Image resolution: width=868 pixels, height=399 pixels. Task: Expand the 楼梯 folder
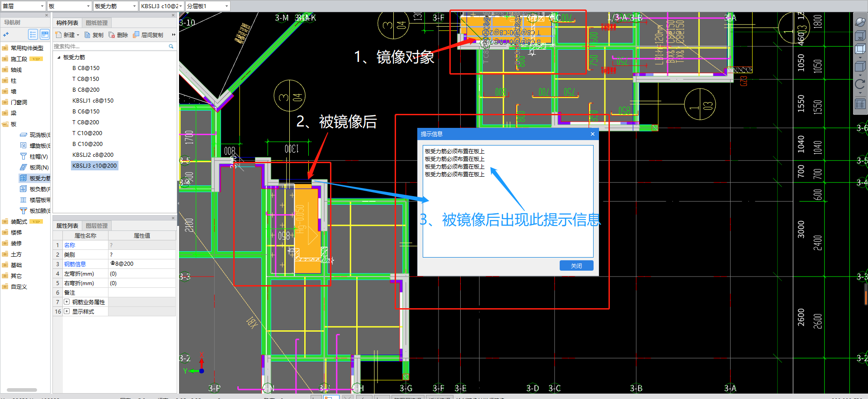[x=5, y=232]
